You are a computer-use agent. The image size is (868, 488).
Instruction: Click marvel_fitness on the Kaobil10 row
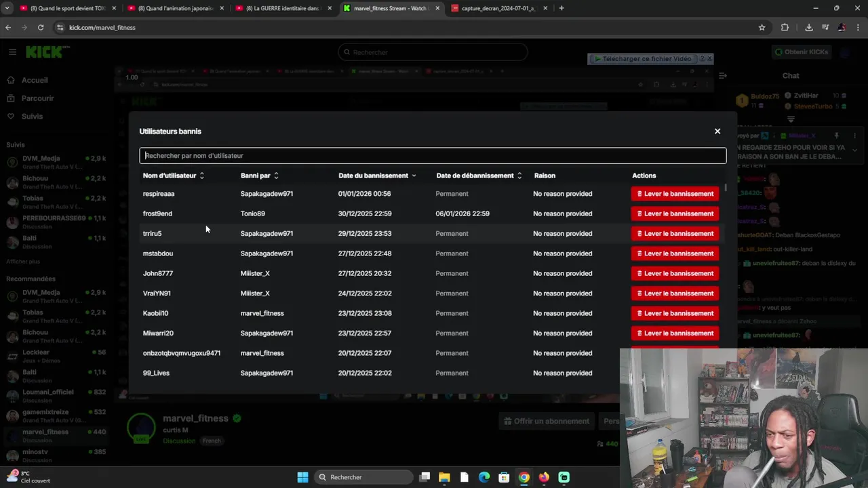pos(262,313)
